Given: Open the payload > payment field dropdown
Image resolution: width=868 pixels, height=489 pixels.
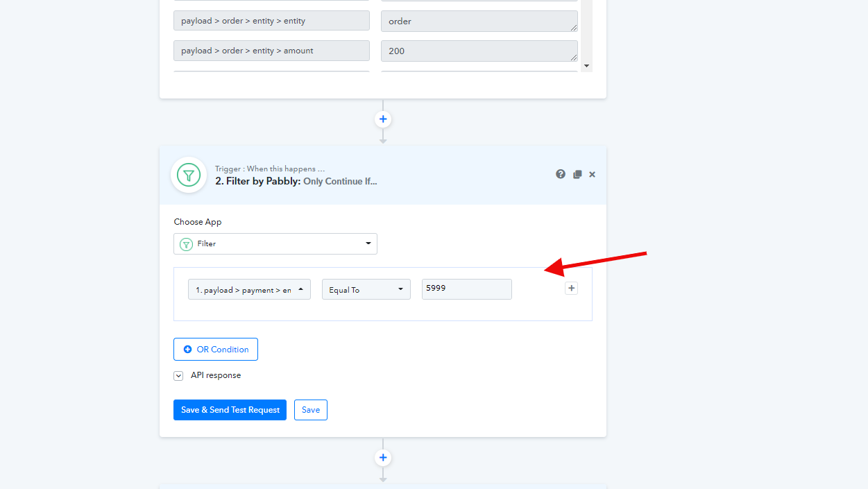Looking at the screenshot, I should pos(249,289).
